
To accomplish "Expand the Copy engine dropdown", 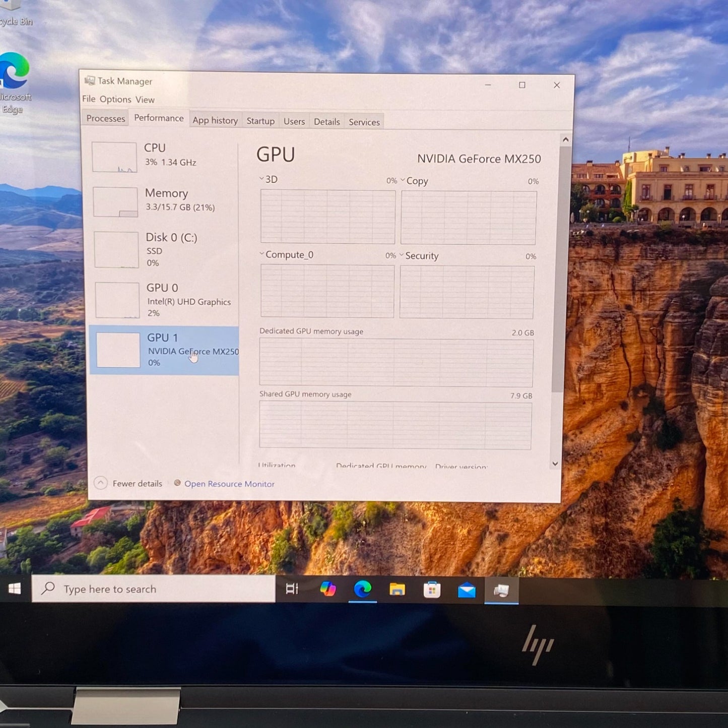I will coord(403,180).
